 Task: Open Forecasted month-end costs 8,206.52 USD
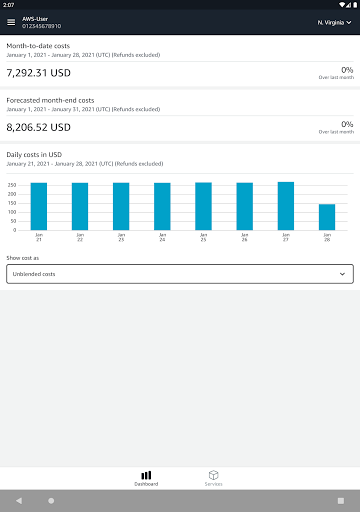[x=180, y=115]
